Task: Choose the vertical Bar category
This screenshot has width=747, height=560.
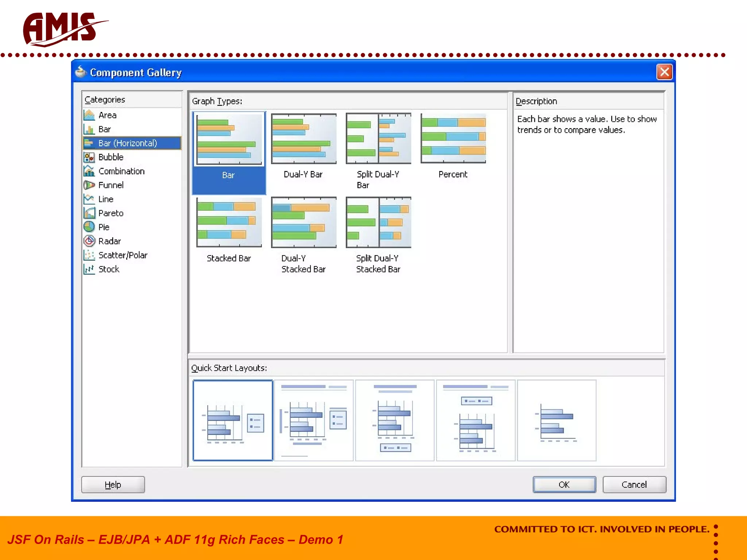Action: [x=104, y=129]
